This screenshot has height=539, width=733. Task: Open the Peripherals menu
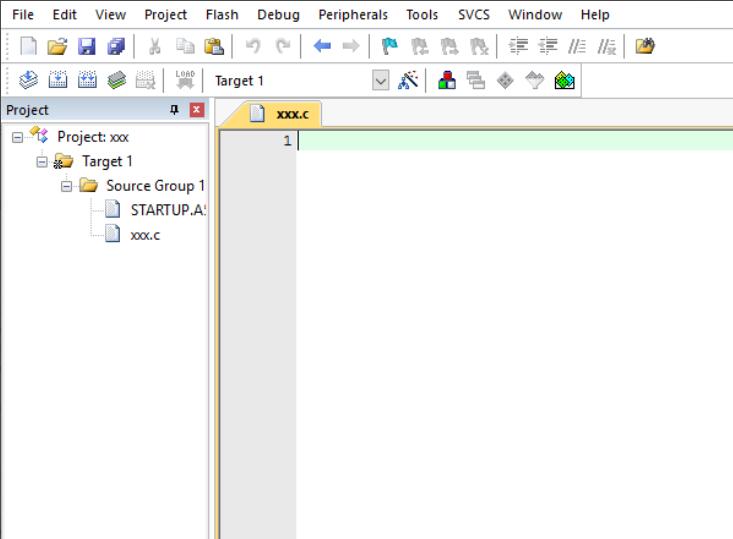click(352, 15)
